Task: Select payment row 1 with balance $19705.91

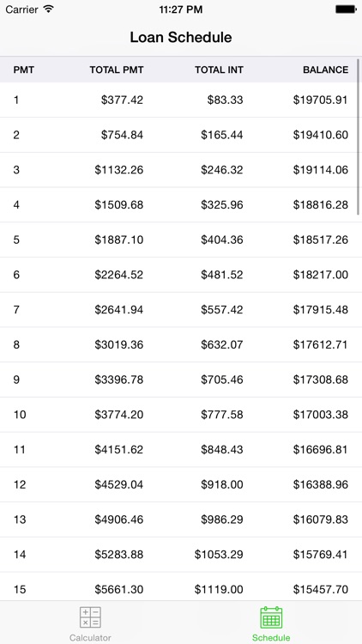Action: pos(181,100)
